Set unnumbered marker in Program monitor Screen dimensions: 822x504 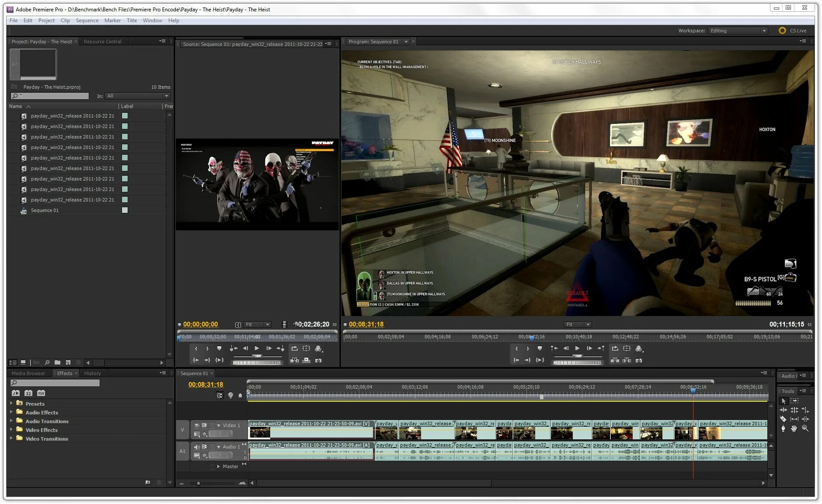(x=540, y=348)
